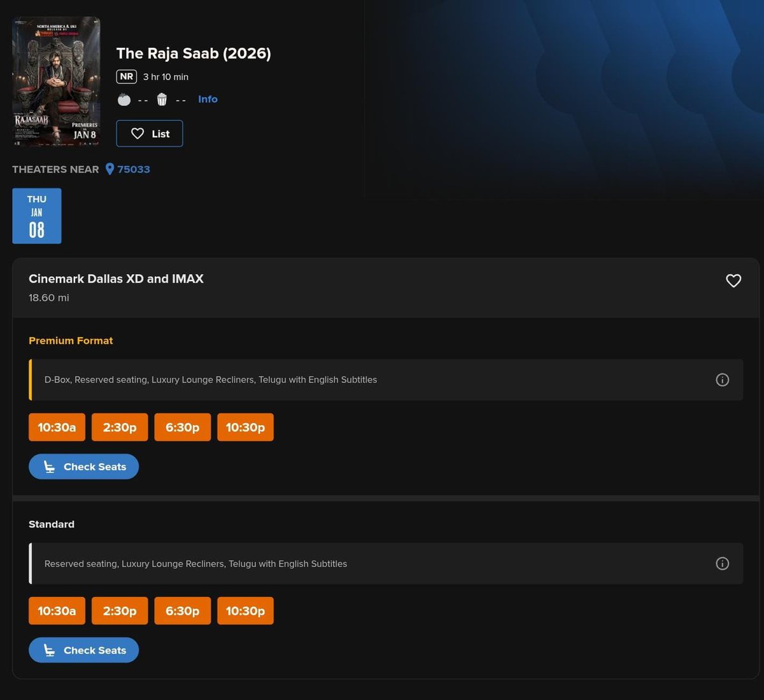Click the THEATERS NEAR label
The height and width of the screenshot is (700, 764).
click(55, 169)
